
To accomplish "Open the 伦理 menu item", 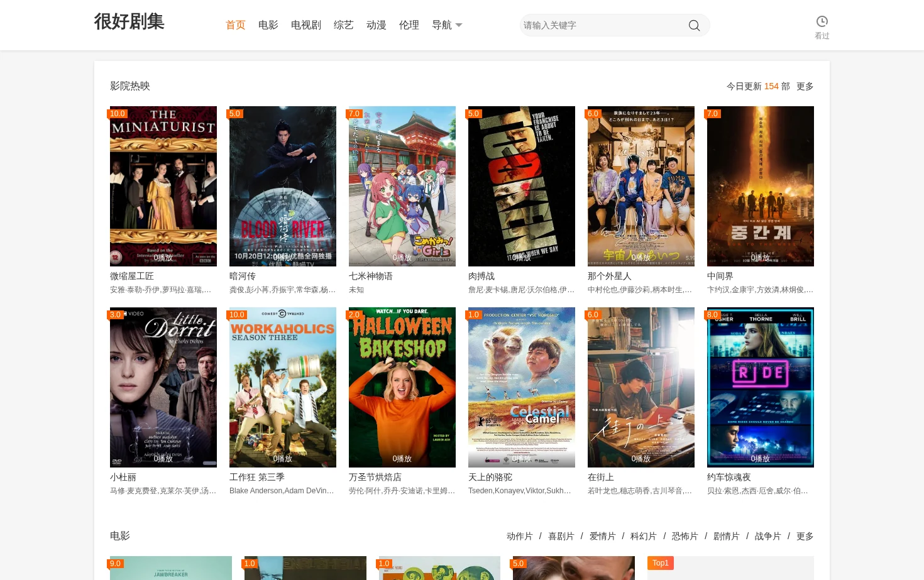I will pos(409,25).
